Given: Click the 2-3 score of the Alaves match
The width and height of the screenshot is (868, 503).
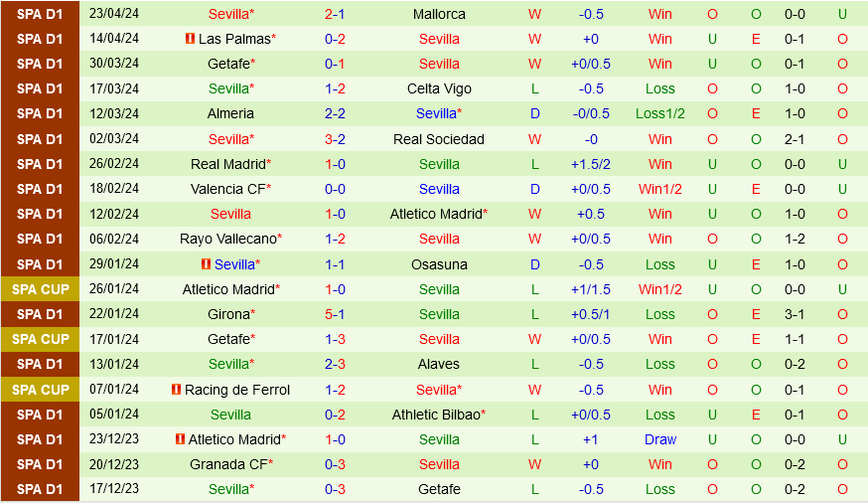Looking at the screenshot, I should tap(335, 364).
